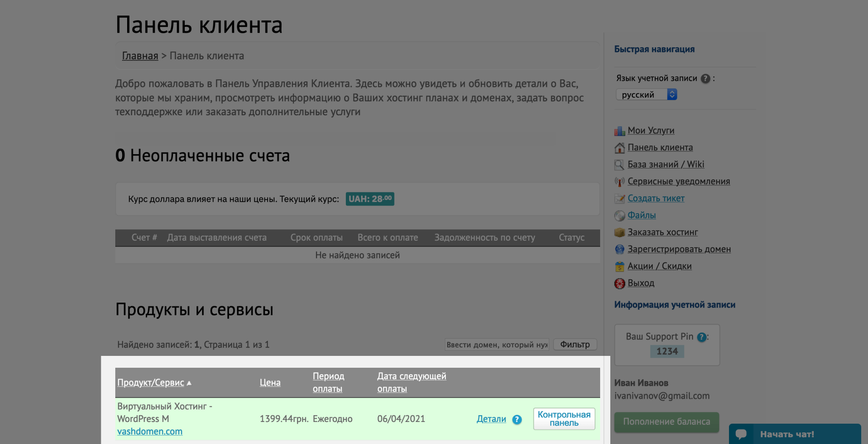Start a chat via Начать чат
868x444 pixels.
click(x=796, y=434)
